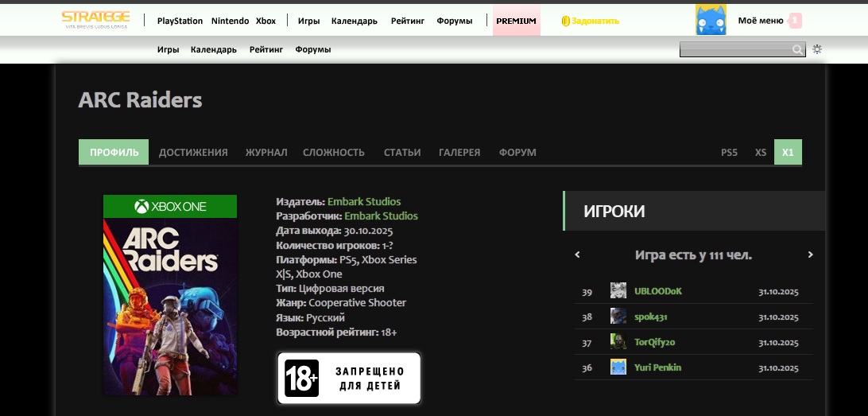Show the next players page arrow

pyautogui.click(x=811, y=255)
